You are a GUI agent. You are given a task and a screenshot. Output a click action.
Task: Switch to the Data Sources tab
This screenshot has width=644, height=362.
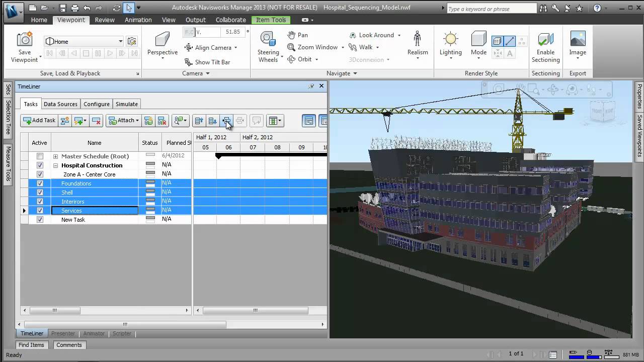[x=60, y=104]
